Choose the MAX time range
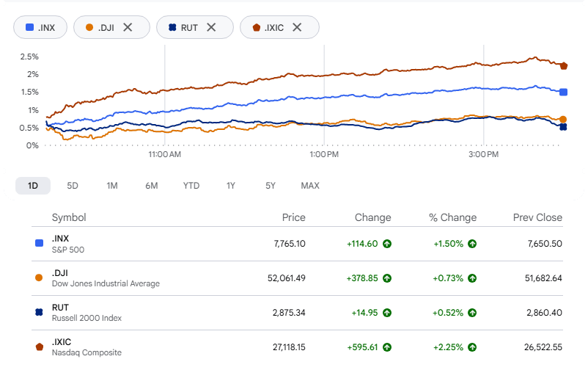 310,186
